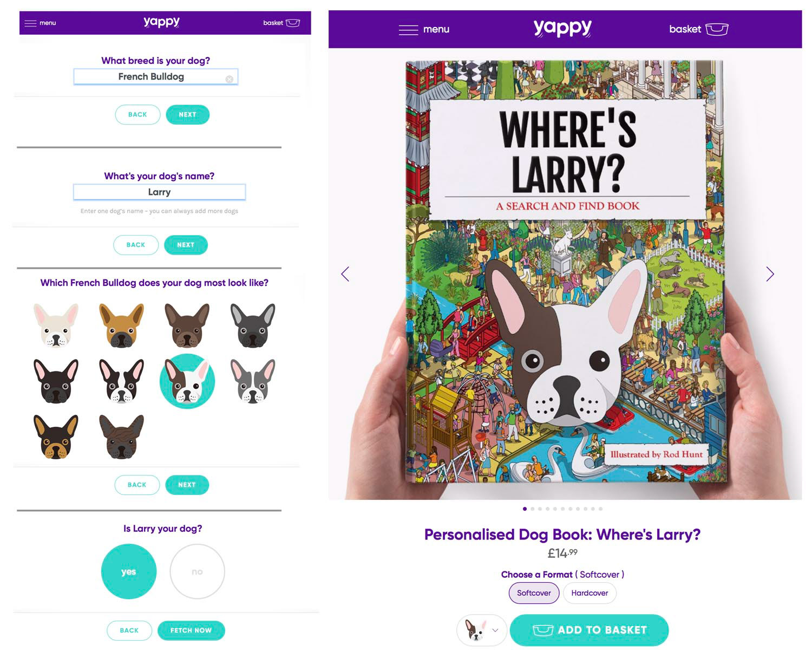Open the dog selector dropdown beside Add to Basket
This screenshot has width=812, height=665.
pos(482,630)
